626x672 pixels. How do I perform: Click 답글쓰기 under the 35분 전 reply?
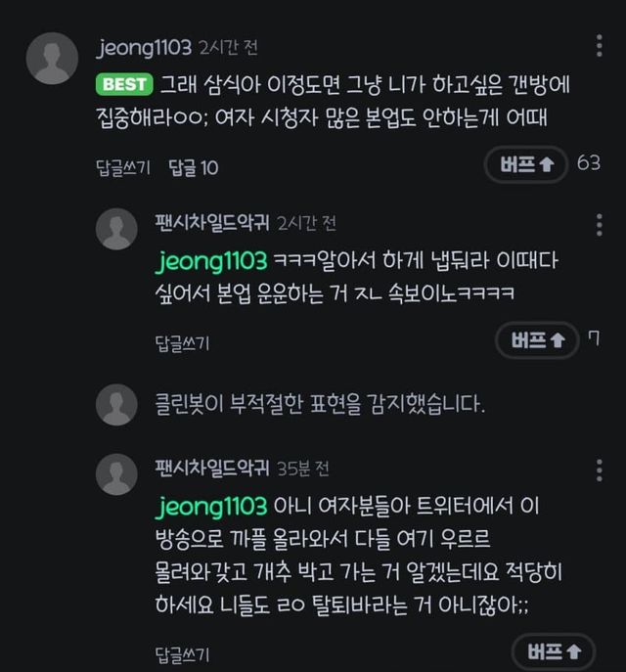click(183, 652)
